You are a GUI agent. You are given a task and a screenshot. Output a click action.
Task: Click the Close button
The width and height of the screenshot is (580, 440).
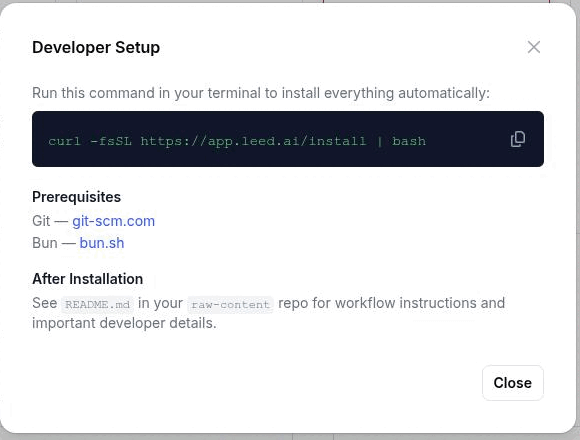pos(513,383)
